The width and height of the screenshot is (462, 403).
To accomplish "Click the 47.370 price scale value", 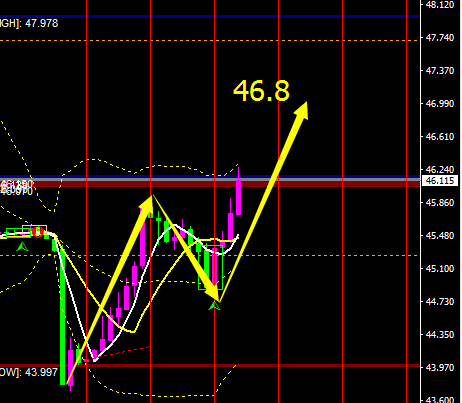I will click(440, 71).
